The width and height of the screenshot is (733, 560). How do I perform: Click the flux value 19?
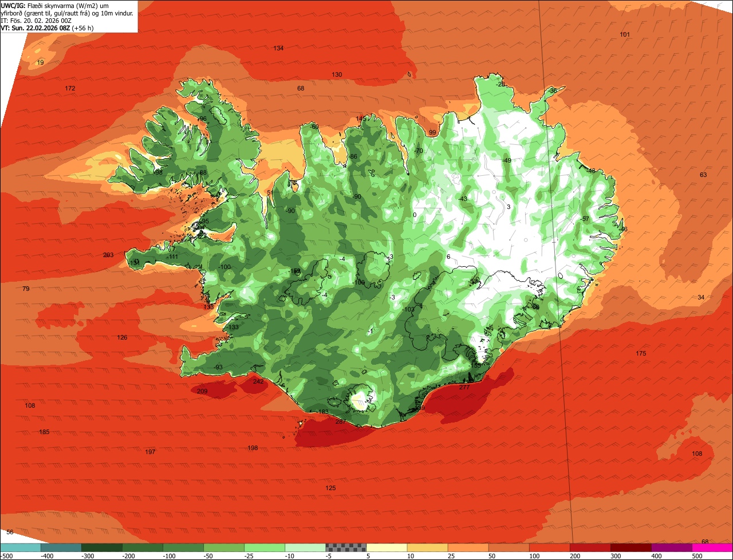(x=40, y=62)
